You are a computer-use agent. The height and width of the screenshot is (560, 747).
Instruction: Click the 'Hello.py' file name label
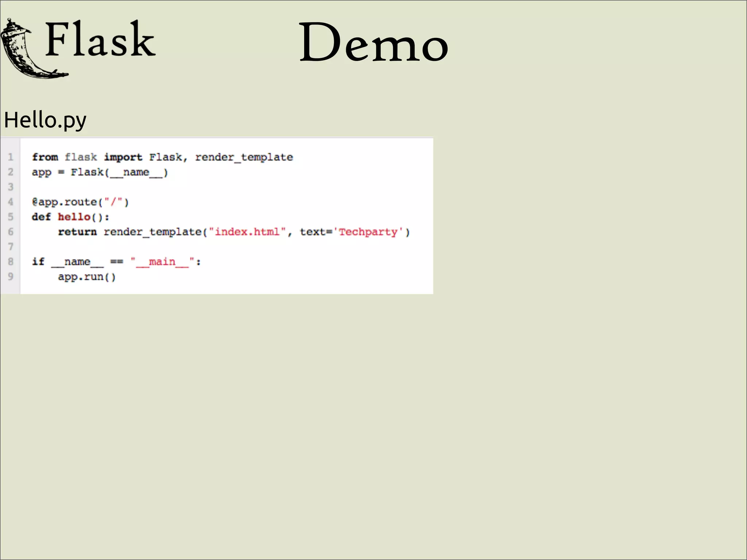click(x=45, y=120)
